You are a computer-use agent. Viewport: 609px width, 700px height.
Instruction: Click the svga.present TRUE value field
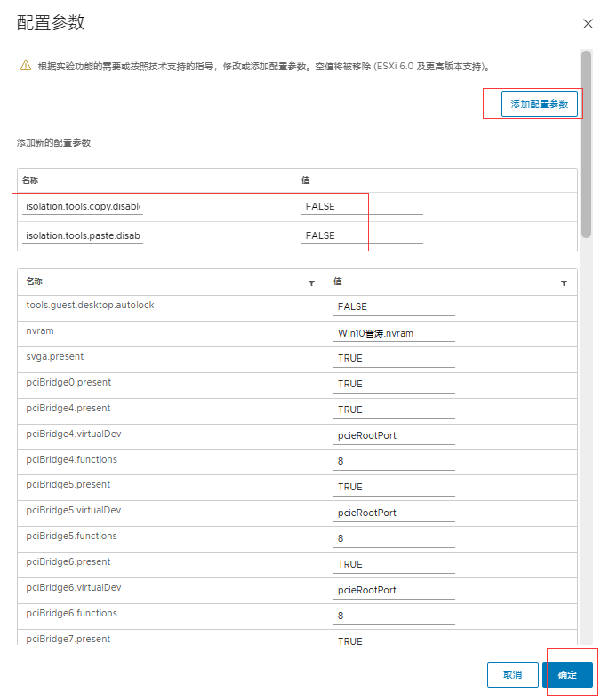[x=395, y=359]
